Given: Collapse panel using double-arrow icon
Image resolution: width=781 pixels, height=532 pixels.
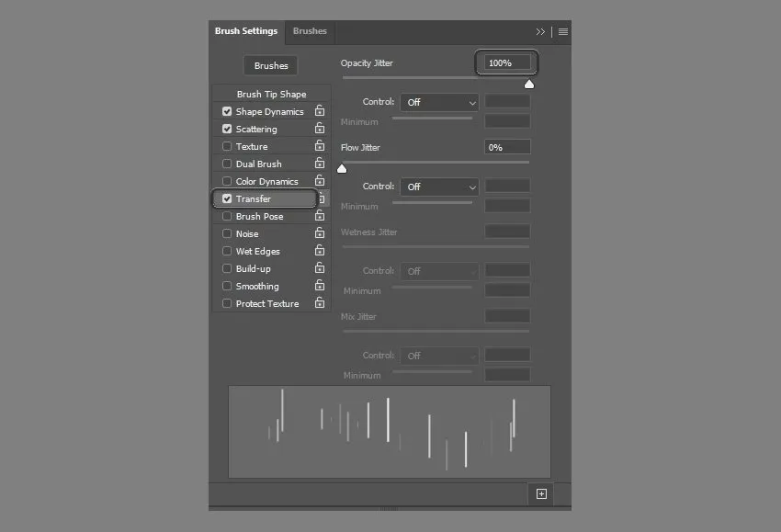Looking at the screenshot, I should tap(540, 31).
